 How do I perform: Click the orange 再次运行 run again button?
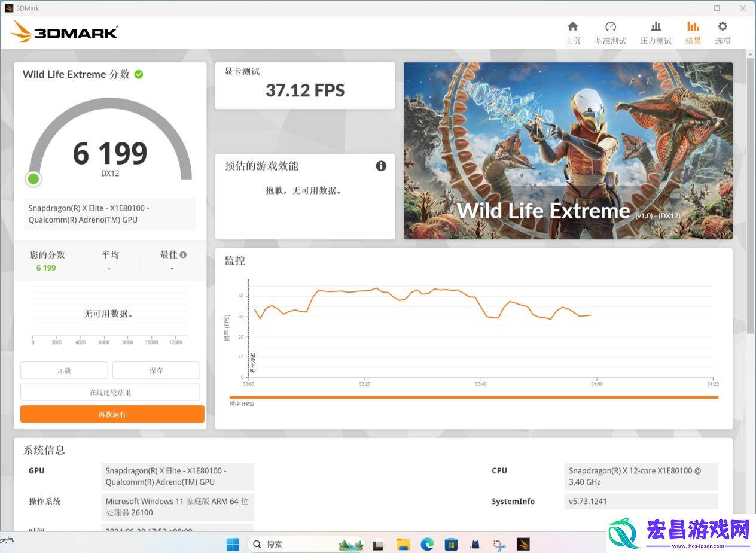(x=112, y=414)
